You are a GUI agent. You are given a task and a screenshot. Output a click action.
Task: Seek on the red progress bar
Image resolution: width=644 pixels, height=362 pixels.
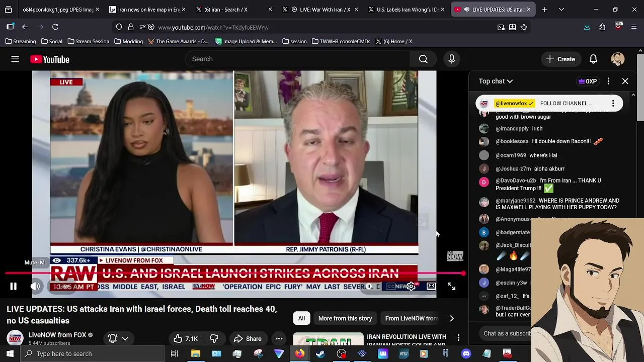click(x=234, y=274)
